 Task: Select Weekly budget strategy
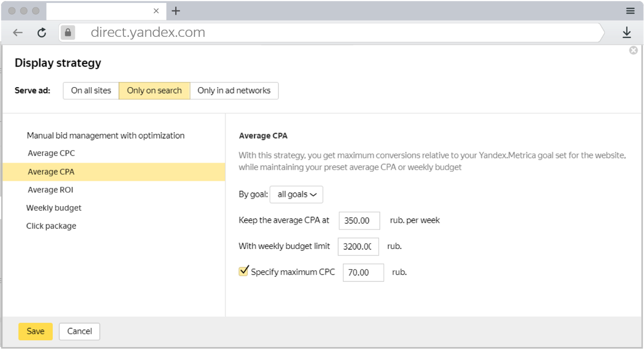click(54, 208)
